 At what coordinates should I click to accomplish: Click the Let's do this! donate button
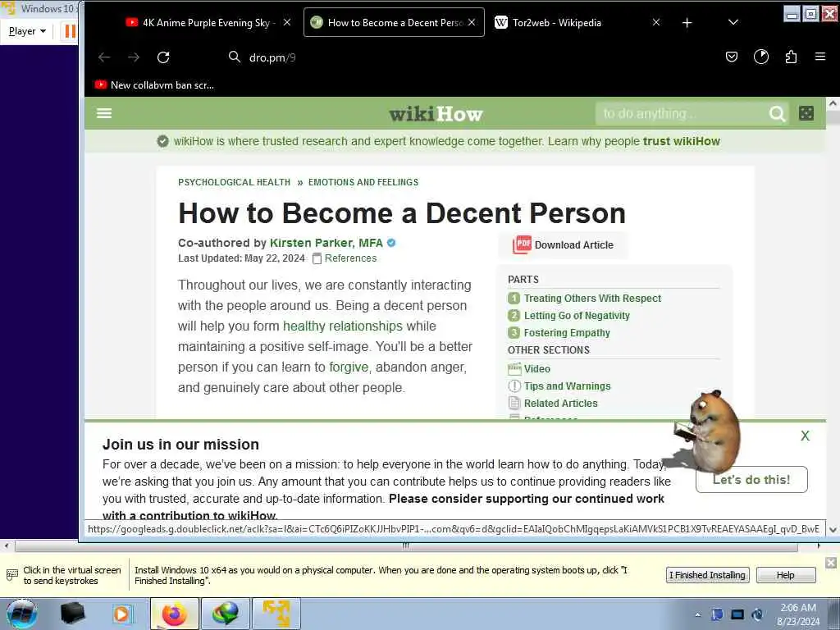(x=751, y=480)
